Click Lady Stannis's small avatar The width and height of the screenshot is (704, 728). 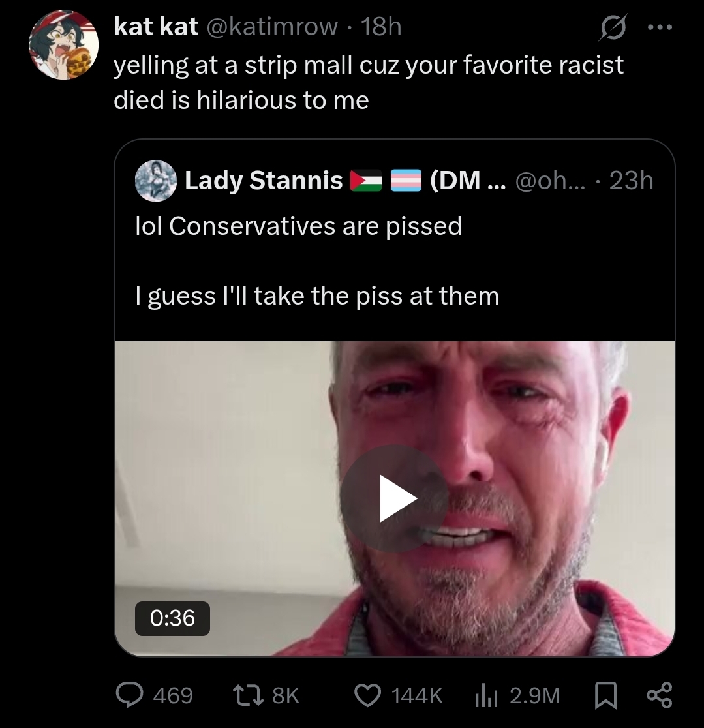tap(157, 180)
